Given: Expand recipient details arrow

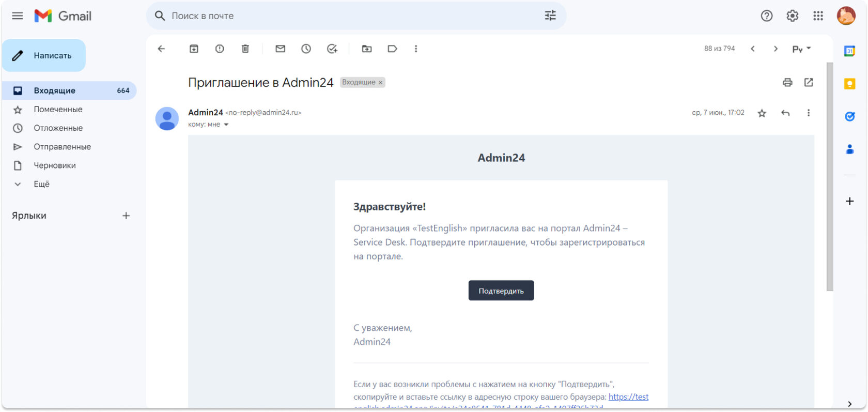Looking at the screenshot, I should (226, 125).
